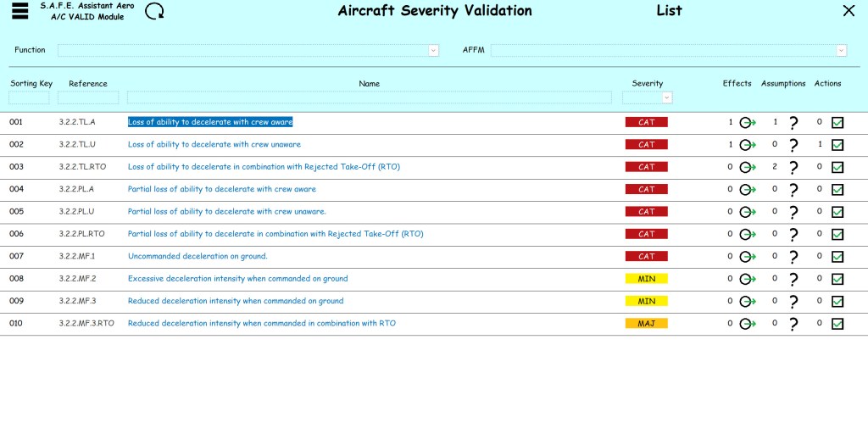The image size is (868, 434).
Task: Open the hamburger main menu
Action: pyautogui.click(x=20, y=11)
